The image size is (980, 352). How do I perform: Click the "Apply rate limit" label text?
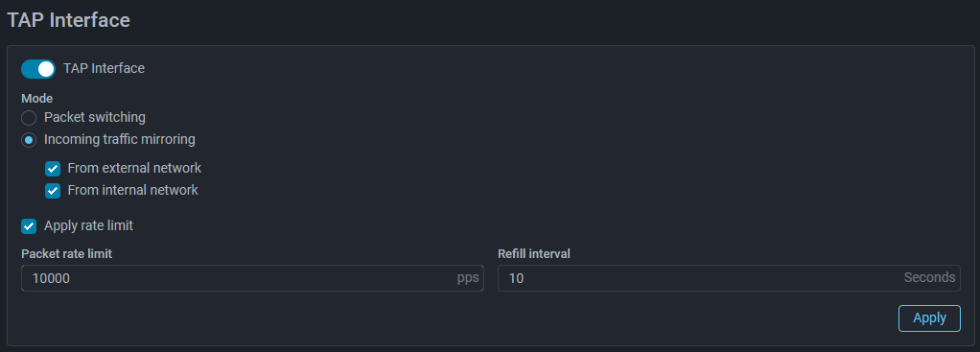(x=89, y=226)
